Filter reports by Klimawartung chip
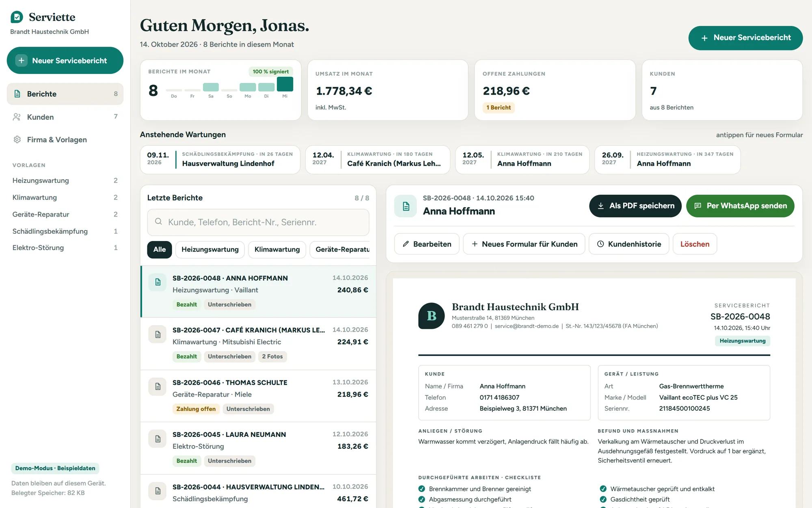This screenshot has width=812, height=508. click(x=277, y=250)
